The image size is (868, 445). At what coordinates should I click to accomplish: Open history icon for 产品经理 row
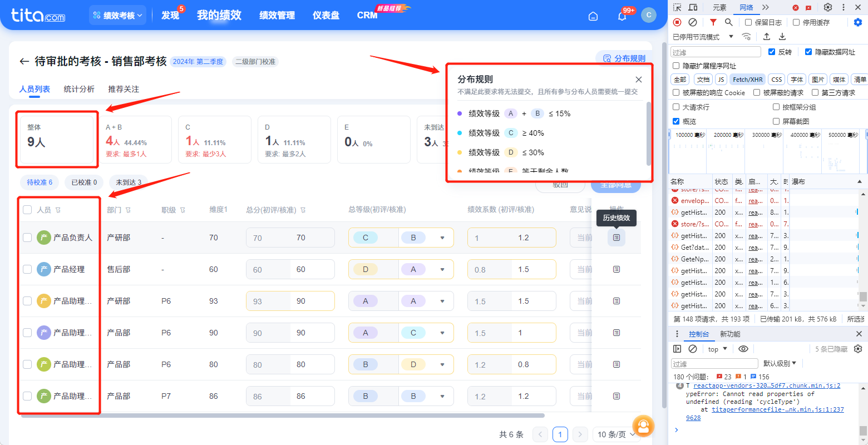(x=617, y=269)
